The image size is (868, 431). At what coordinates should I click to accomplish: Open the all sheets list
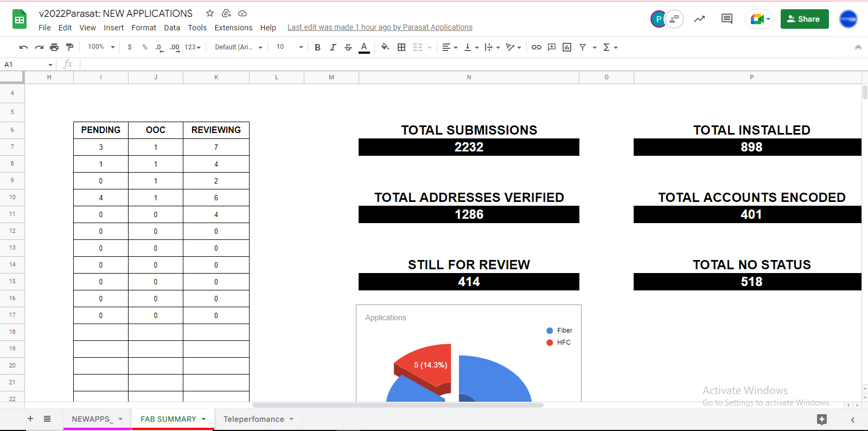click(47, 419)
